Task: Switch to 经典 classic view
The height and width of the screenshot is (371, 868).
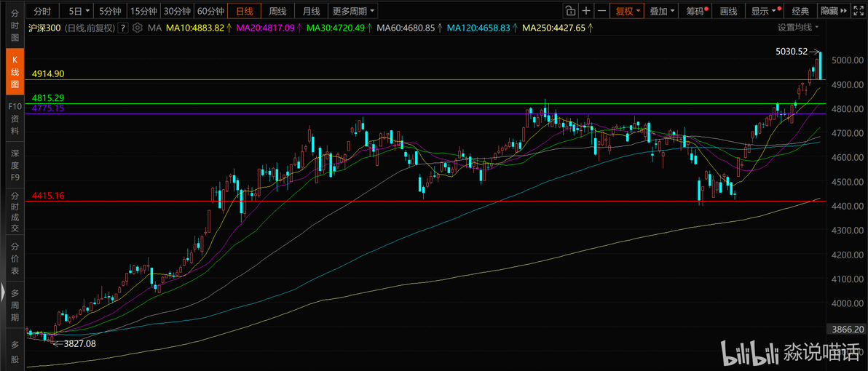Action: click(x=800, y=11)
